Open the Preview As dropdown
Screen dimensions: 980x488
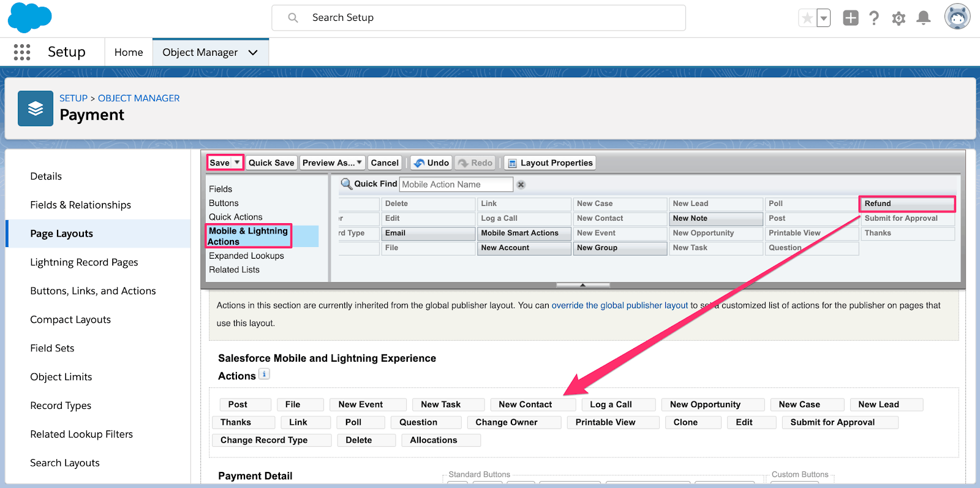333,162
